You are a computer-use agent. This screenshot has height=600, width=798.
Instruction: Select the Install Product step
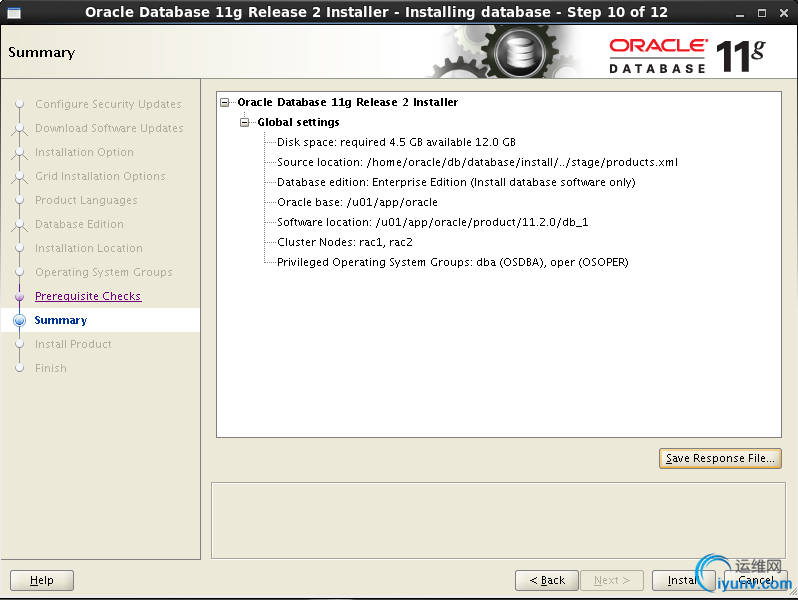[73, 344]
